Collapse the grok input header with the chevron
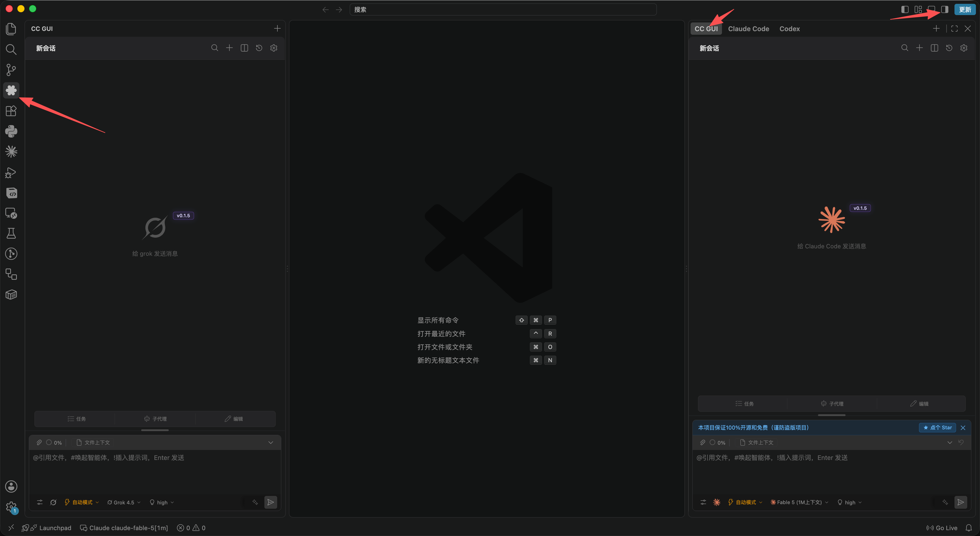 [x=271, y=442]
